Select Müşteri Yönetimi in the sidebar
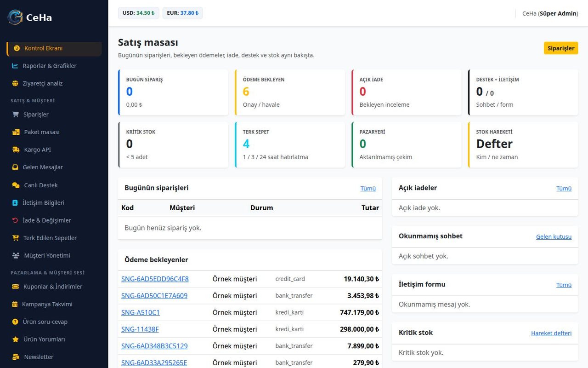The width and height of the screenshot is (588, 368). (54, 255)
